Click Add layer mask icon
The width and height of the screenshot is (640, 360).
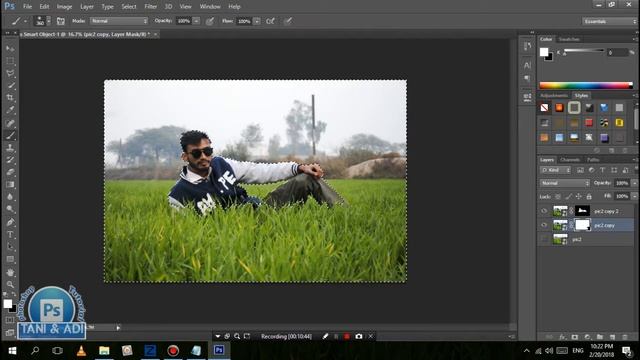pos(575,337)
